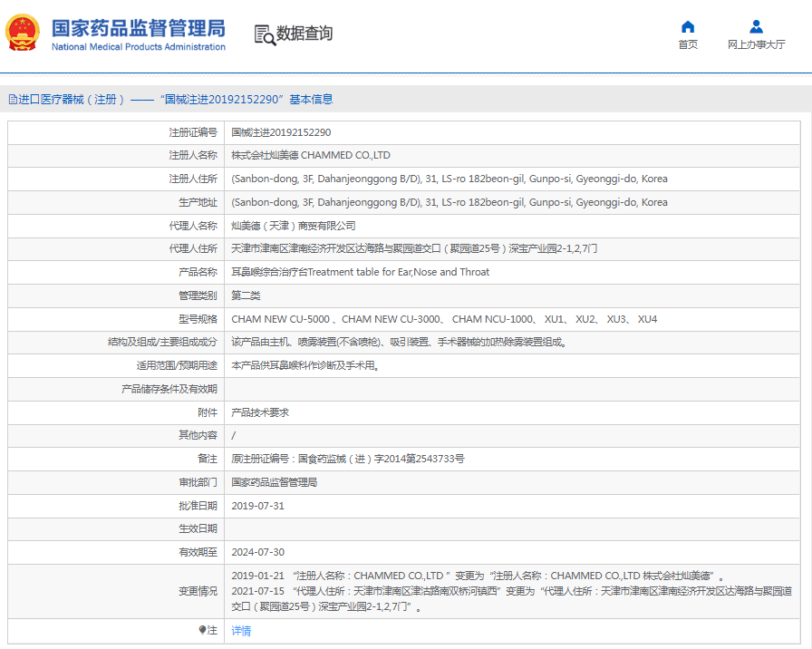The height and width of the screenshot is (649, 812).
Task: Go to 首页 via its text label
Action: pos(688,44)
